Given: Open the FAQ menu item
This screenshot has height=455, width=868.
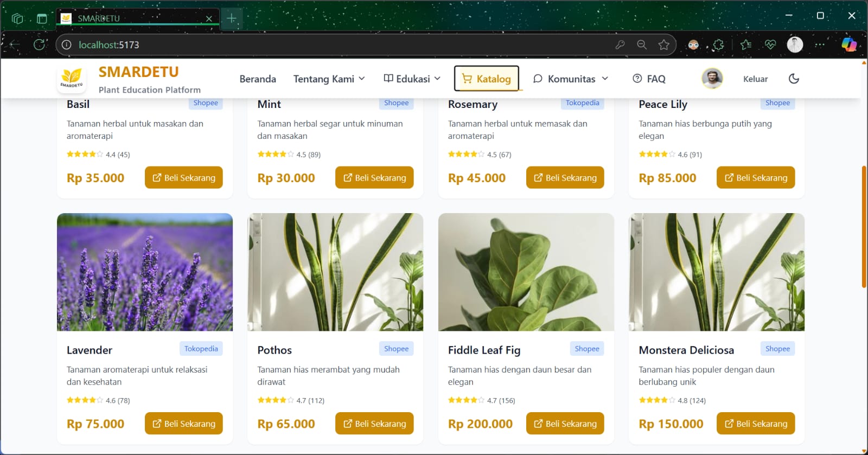Looking at the screenshot, I should point(649,79).
